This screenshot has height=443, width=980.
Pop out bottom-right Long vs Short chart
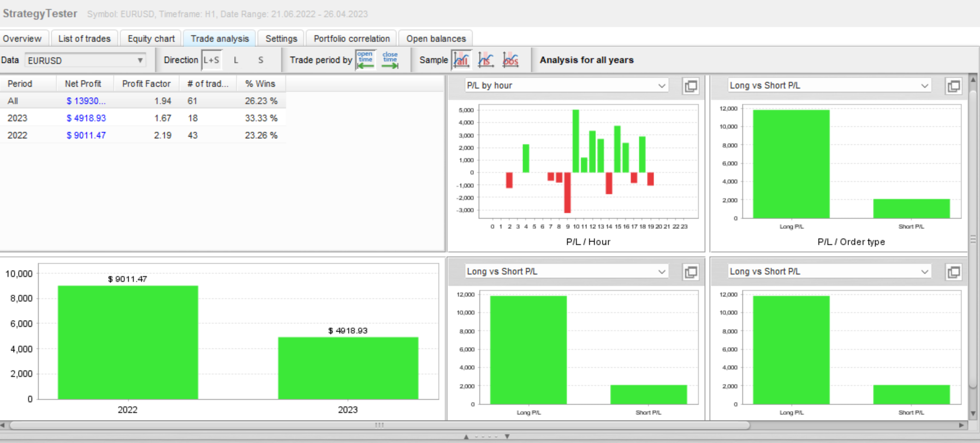(x=953, y=272)
